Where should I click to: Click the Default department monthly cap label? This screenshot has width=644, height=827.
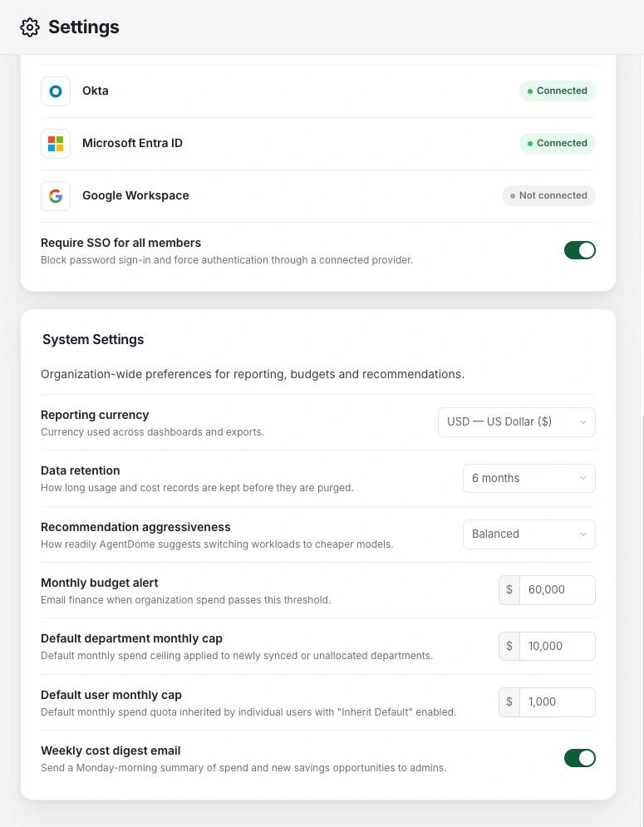tap(131, 638)
